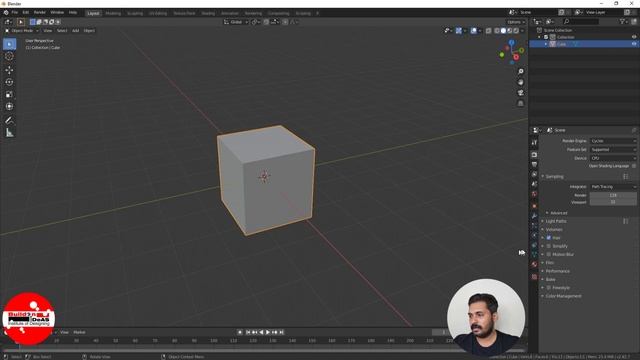The image size is (640, 360).
Task: Open Output properties tab icon
Action: click(534, 164)
